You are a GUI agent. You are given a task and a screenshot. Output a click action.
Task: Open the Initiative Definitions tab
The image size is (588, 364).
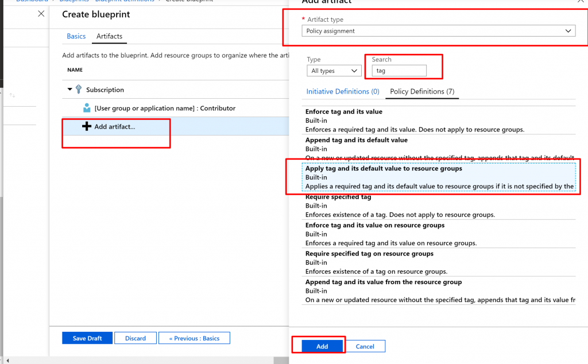click(343, 91)
